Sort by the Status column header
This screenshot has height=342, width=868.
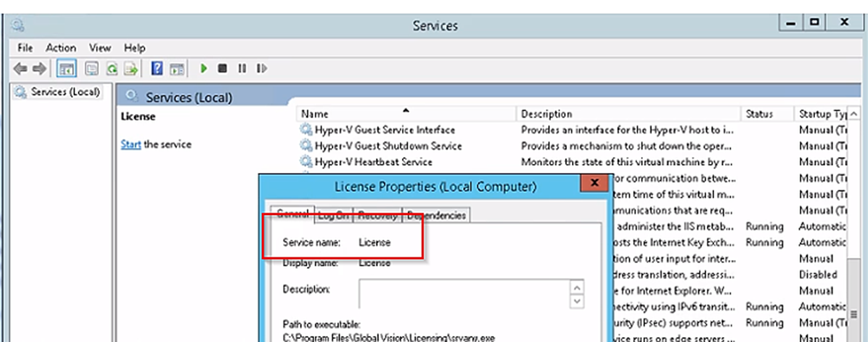click(759, 114)
